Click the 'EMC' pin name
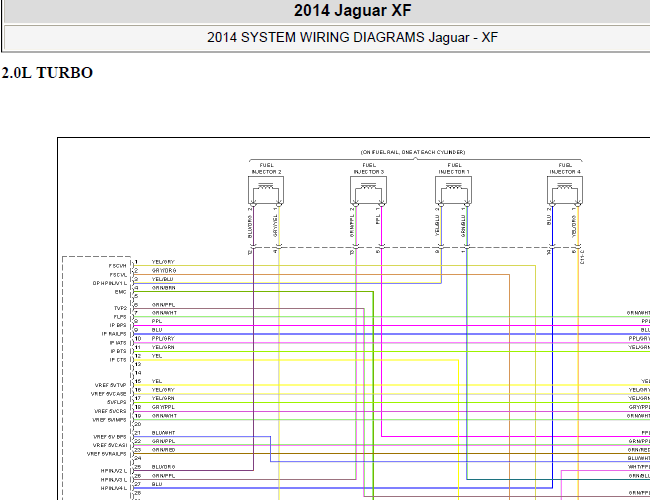 tap(121, 292)
